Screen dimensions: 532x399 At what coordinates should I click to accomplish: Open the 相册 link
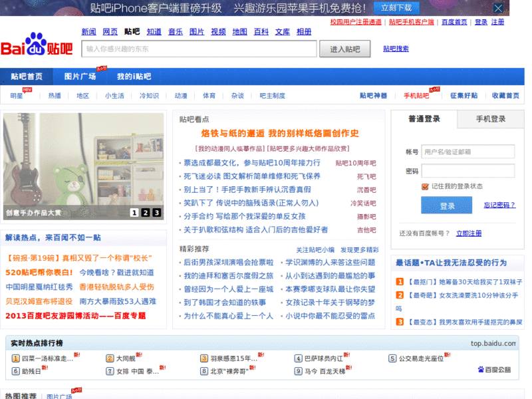click(304, 31)
